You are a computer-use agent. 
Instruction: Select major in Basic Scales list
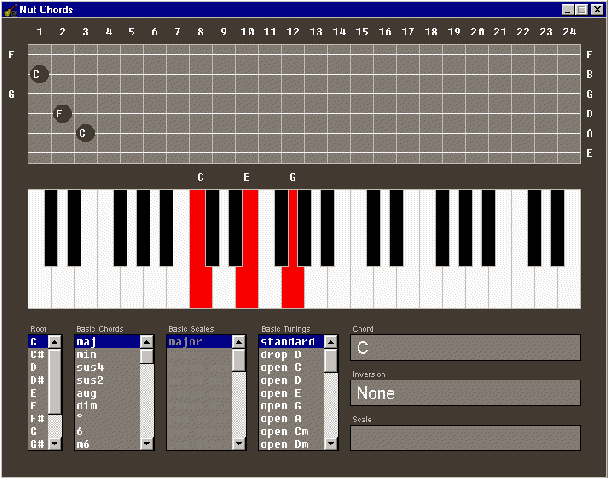coord(185,342)
